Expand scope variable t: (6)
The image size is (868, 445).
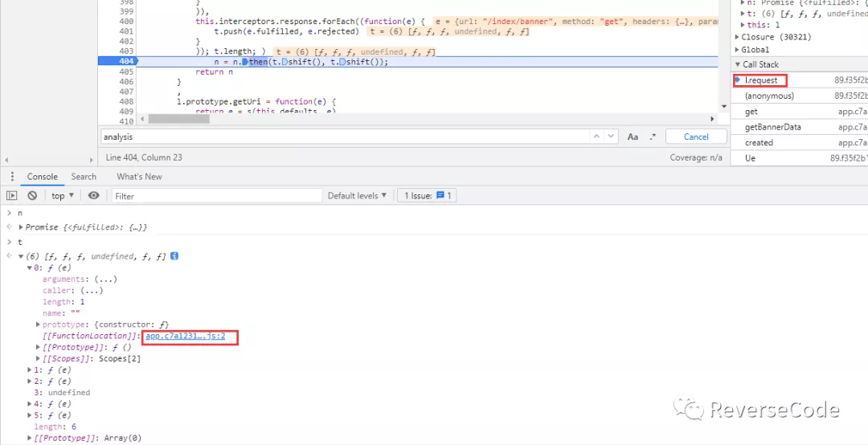743,14
